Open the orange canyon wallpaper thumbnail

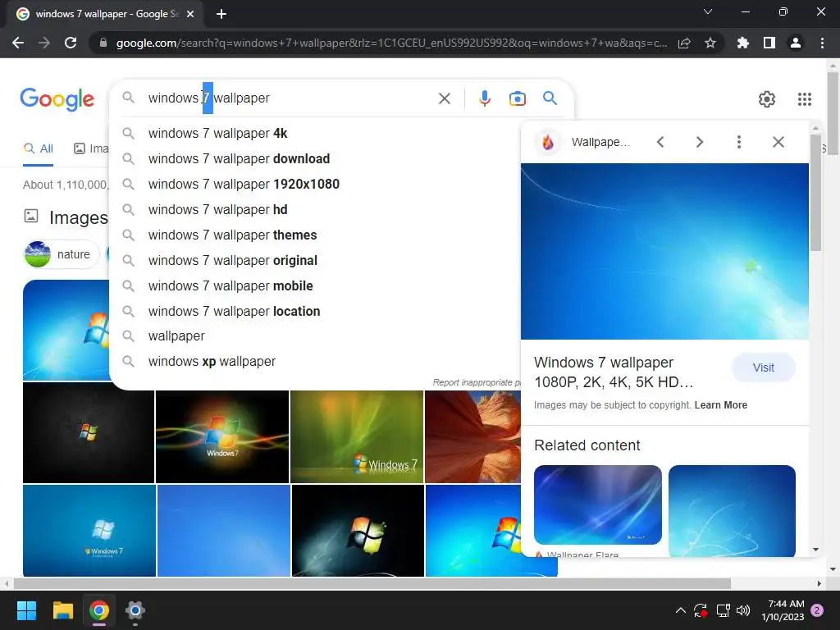[x=472, y=436]
